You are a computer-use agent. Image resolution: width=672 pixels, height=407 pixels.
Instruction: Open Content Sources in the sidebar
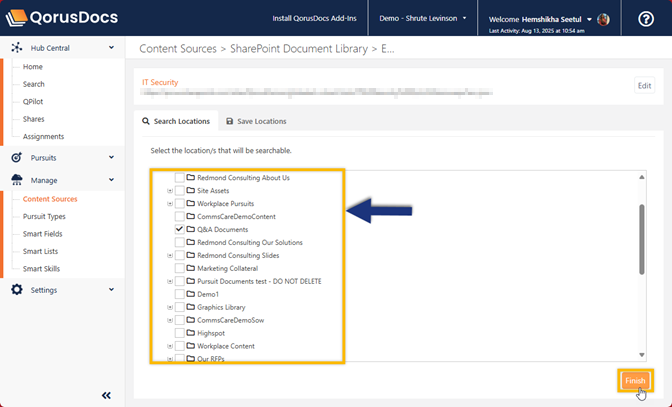point(50,199)
